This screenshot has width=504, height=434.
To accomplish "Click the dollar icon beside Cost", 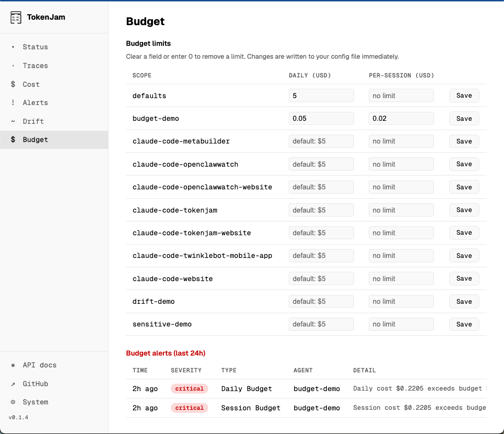I will tap(13, 84).
